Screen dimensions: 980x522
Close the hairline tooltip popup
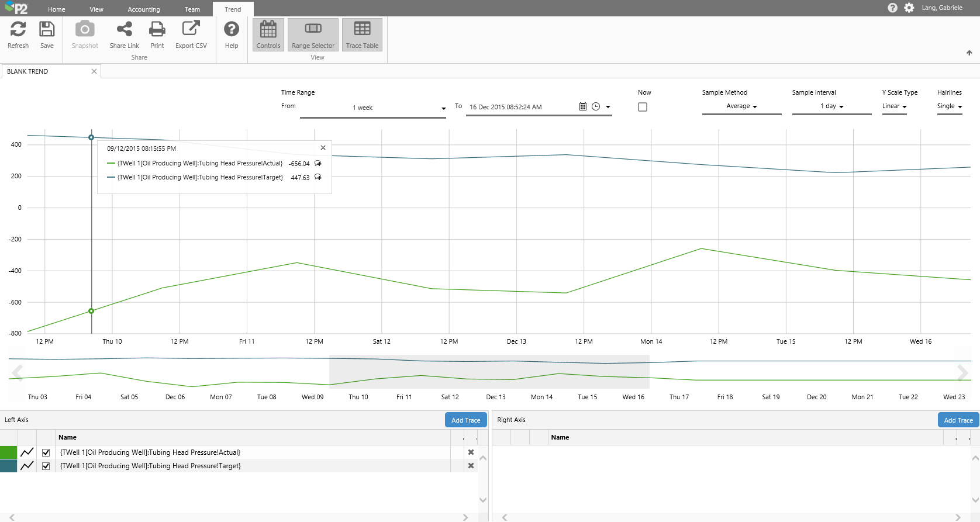[323, 148]
